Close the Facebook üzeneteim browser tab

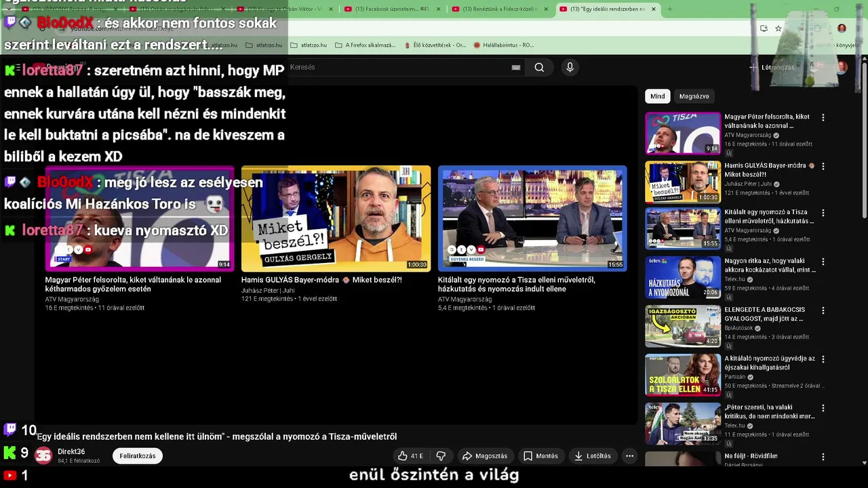438,9
